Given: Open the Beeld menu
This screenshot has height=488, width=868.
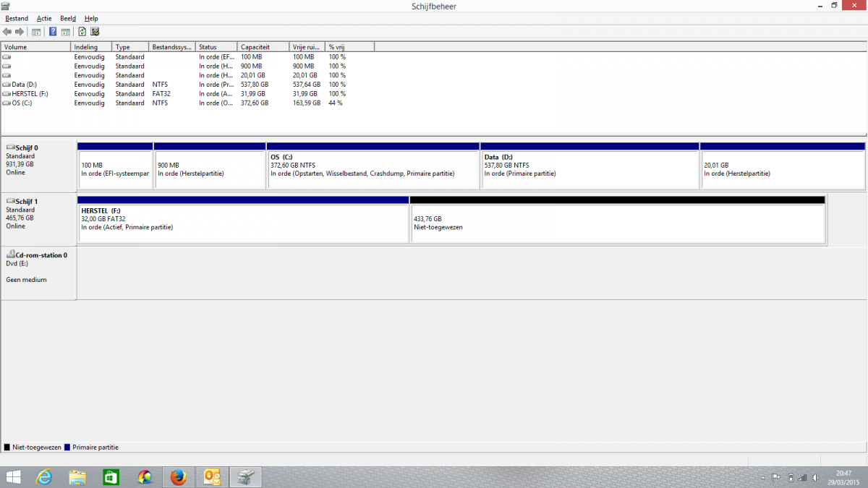Looking at the screenshot, I should click(68, 18).
